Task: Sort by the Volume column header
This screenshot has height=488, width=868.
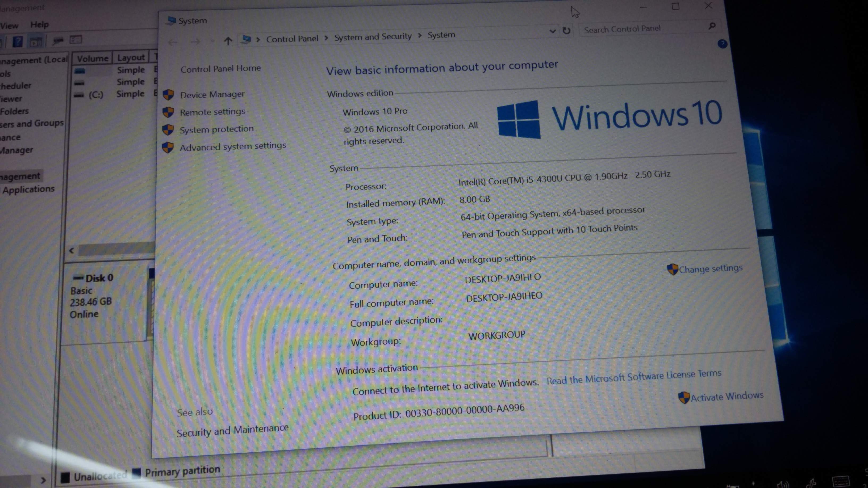Action: 92,58
